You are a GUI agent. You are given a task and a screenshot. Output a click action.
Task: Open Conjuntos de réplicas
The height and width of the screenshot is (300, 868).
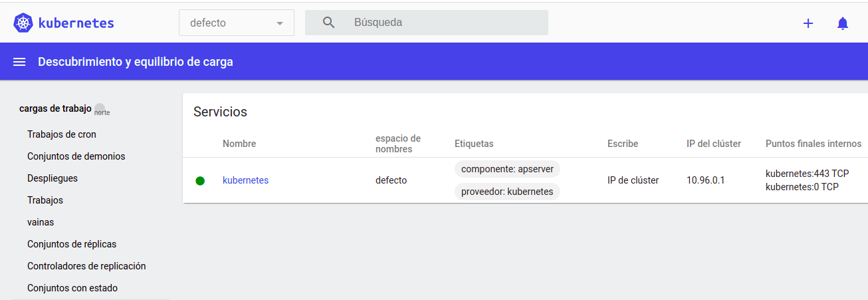coord(72,244)
